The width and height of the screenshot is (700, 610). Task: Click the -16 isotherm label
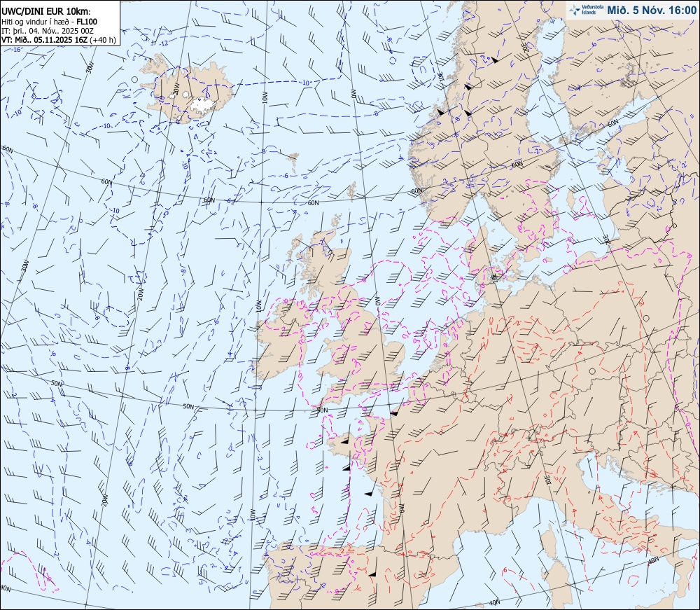17,49
